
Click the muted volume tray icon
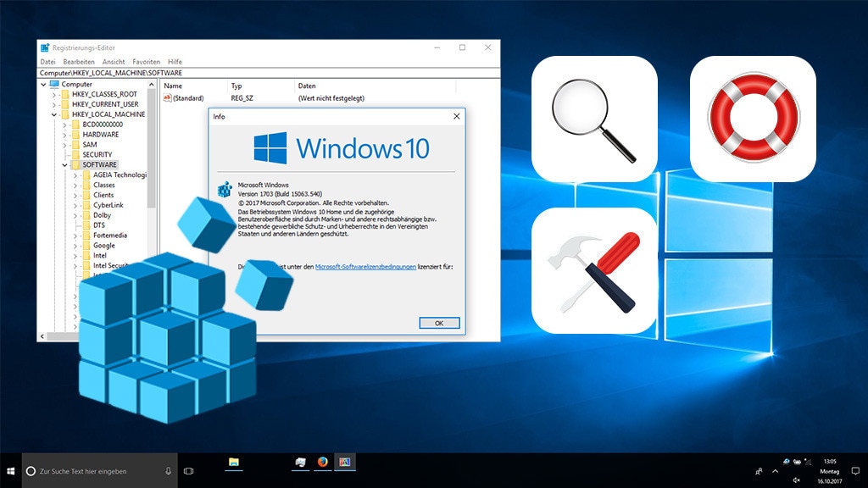pyautogui.click(x=797, y=480)
